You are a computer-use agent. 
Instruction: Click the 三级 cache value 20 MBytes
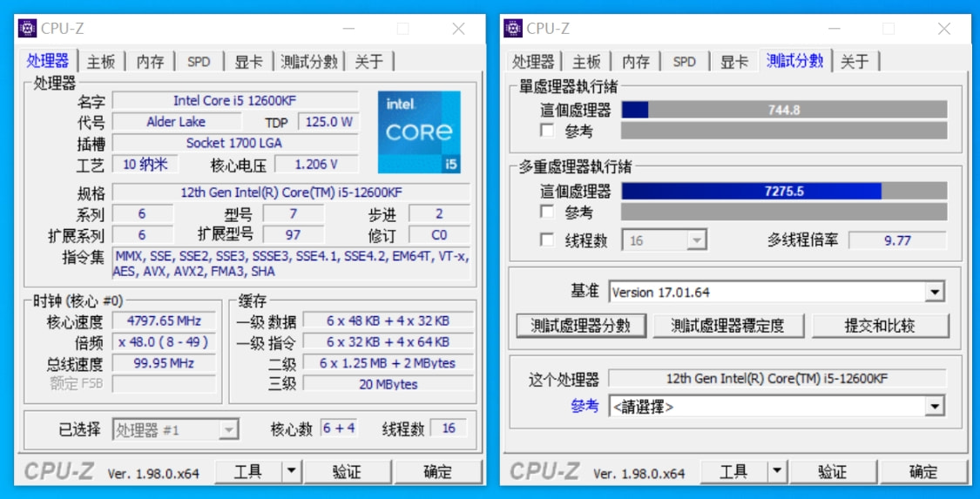388,384
